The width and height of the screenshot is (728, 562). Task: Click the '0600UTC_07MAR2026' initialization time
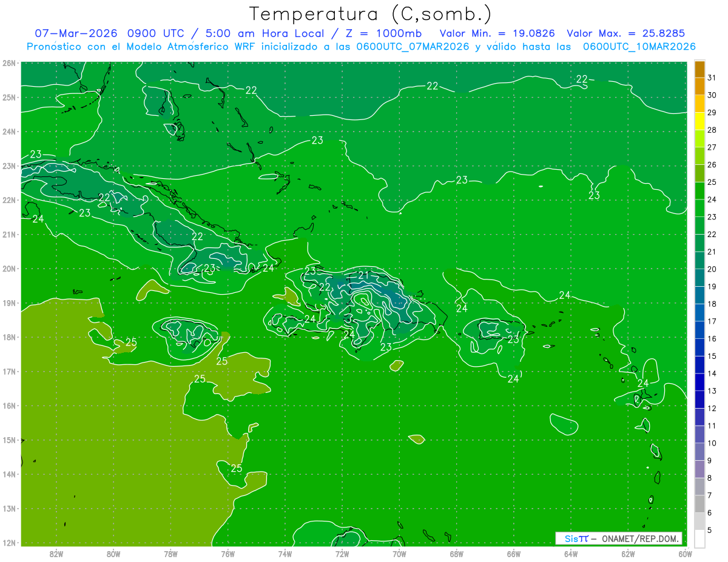pyautogui.click(x=413, y=47)
